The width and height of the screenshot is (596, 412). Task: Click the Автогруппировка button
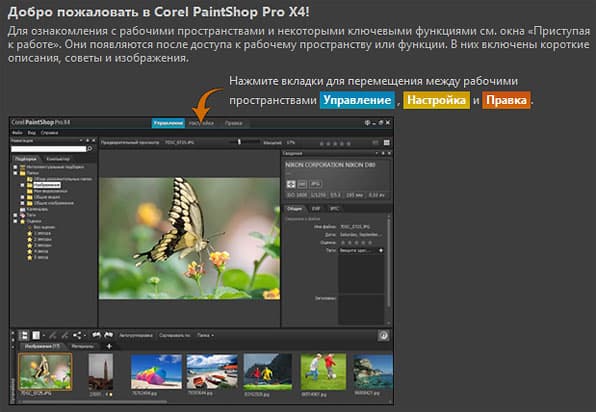pyautogui.click(x=136, y=335)
